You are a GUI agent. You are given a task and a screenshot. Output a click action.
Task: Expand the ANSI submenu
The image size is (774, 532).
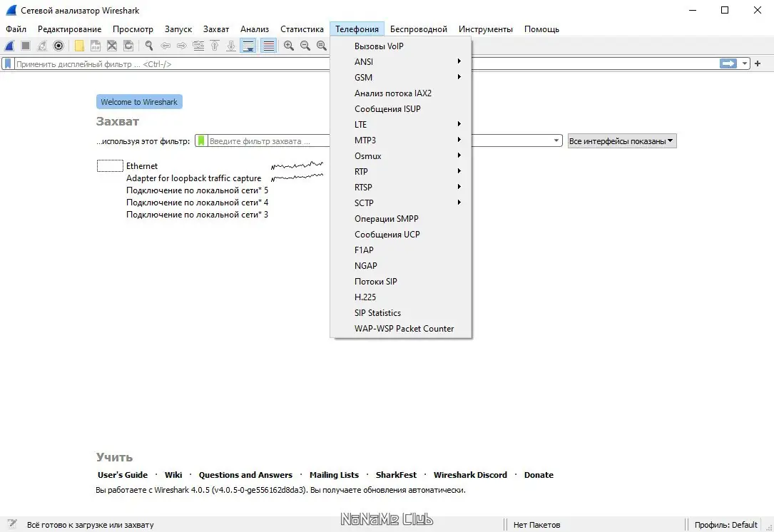(401, 62)
